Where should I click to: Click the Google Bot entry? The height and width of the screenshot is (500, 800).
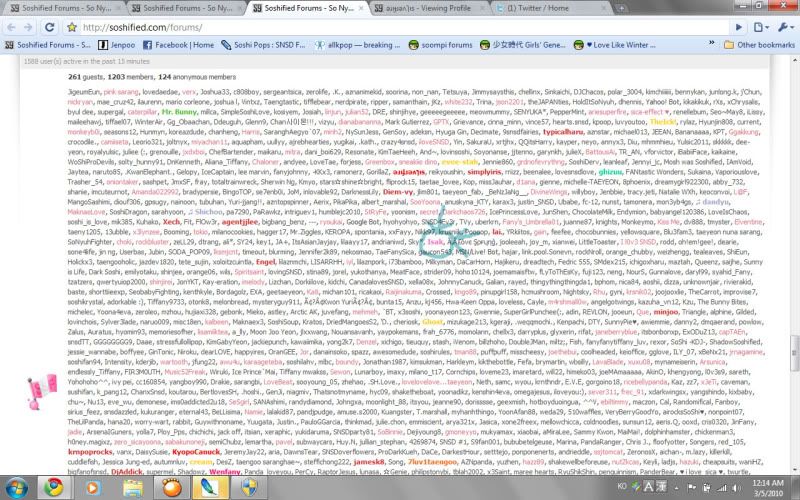pos(364,222)
